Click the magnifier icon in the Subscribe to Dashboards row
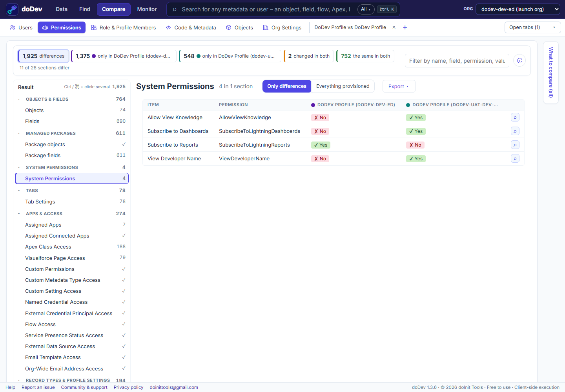 (x=515, y=131)
